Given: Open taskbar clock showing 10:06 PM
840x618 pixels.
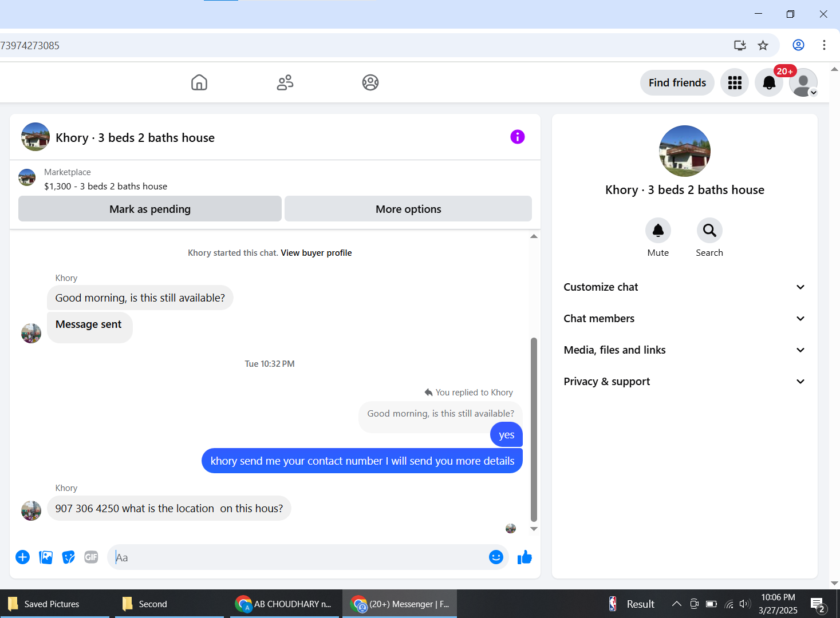Looking at the screenshot, I should pos(778,604).
